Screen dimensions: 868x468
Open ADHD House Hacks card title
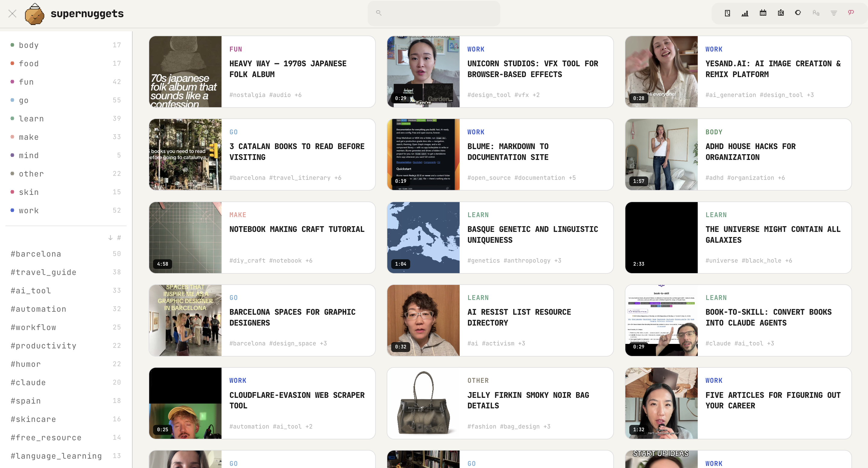[x=750, y=151]
